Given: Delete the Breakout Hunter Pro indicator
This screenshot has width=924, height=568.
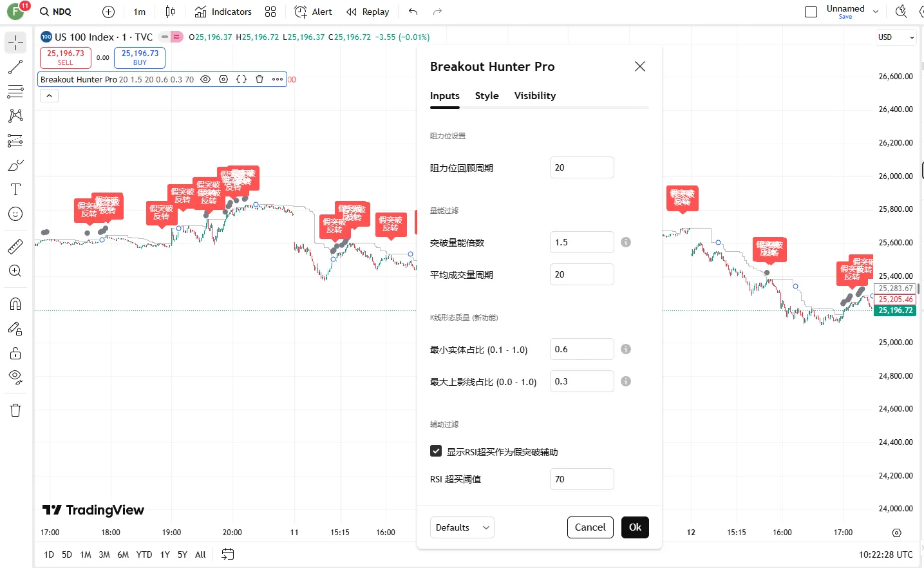Looking at the screenshot, I should (x=259, y=79).
